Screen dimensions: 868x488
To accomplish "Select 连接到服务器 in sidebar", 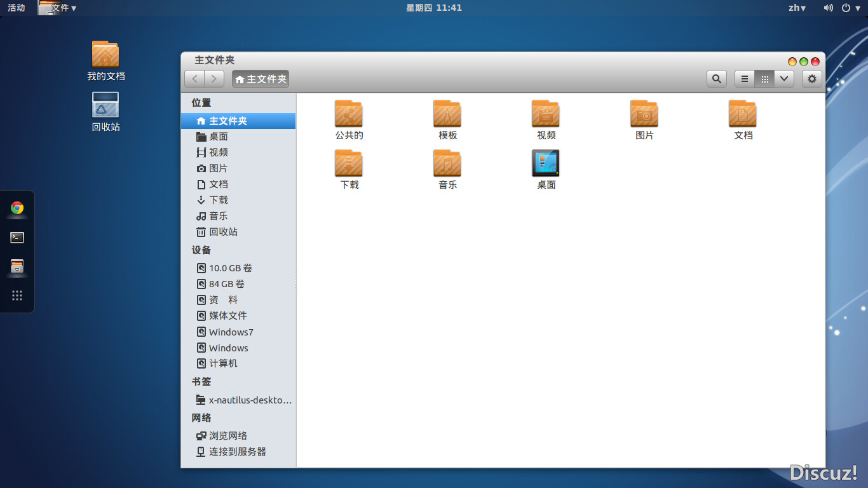I will (x=237, y=452).
